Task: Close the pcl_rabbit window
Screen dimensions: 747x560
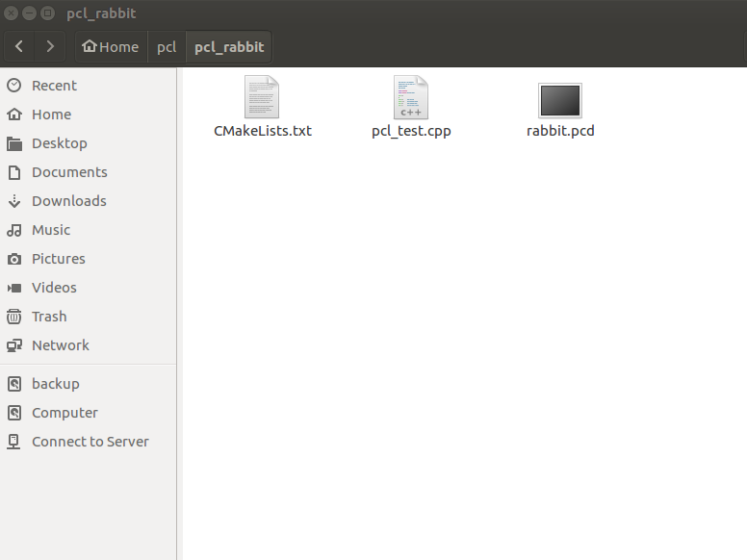Action: pos(11,13)
